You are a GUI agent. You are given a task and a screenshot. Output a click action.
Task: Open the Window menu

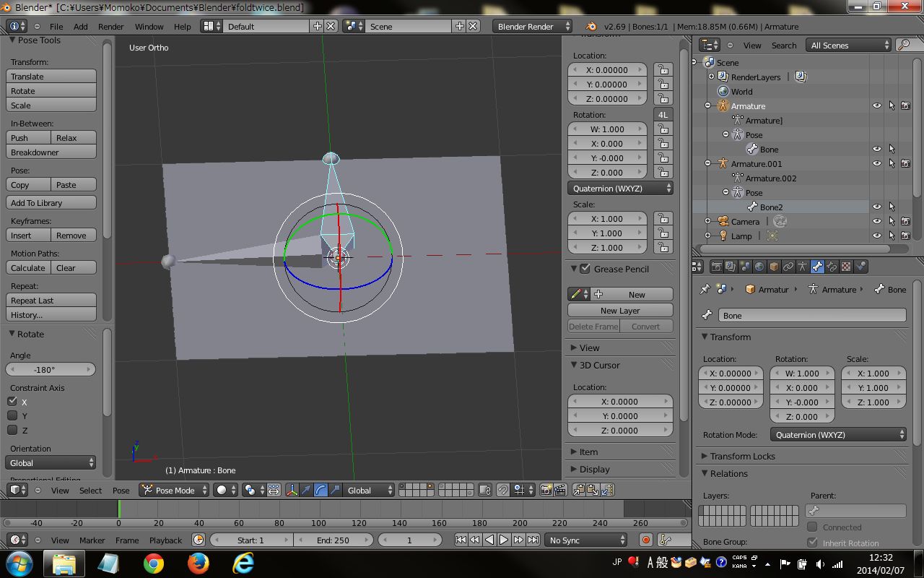click(149, 26)
